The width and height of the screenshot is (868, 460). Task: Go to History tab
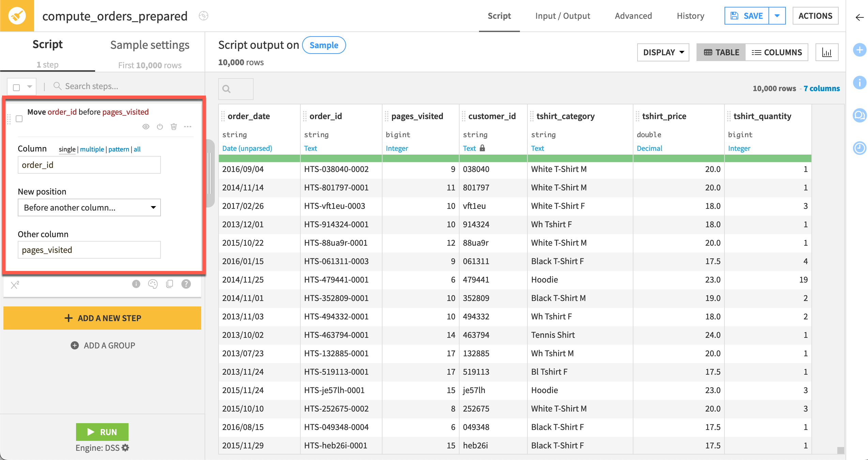pyautogui.click(x=690, y=16)
